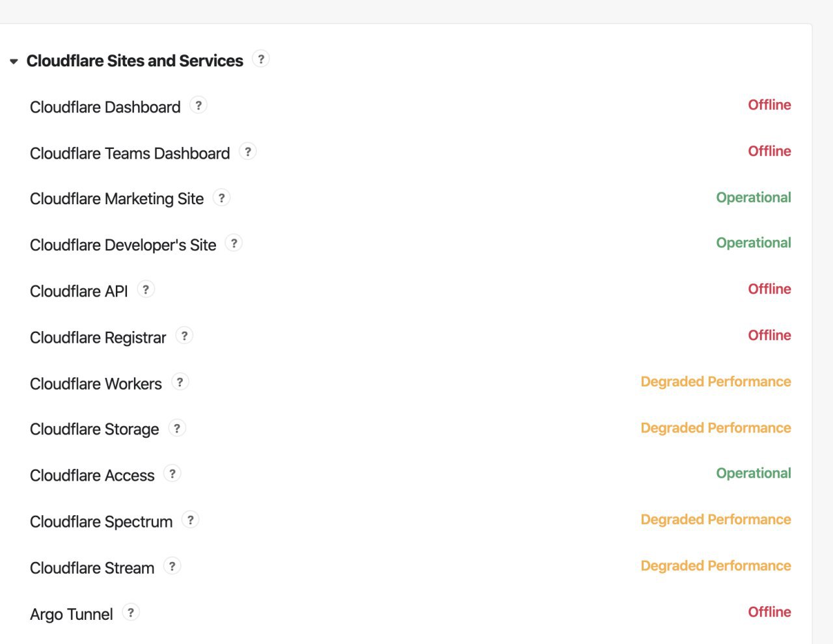Click Degraded Performance status of Cloudflare Workers
This screenshot has width=833, height=644.
[x=716, y=382]
